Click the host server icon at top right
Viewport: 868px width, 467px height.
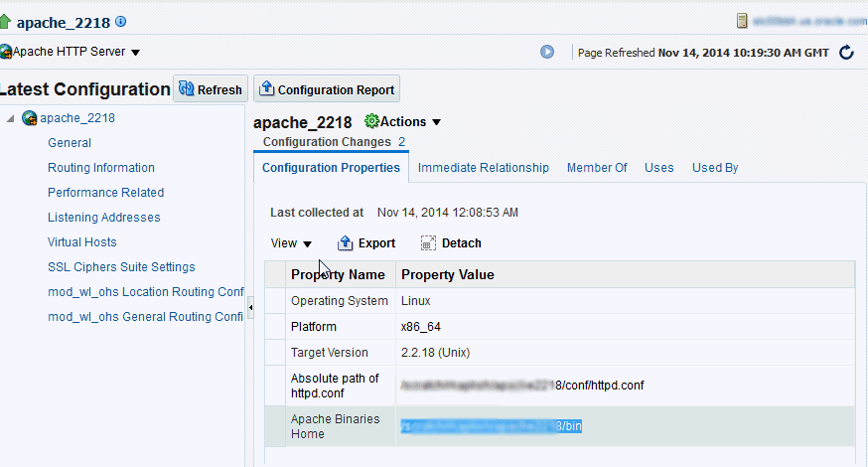(742, 21)
